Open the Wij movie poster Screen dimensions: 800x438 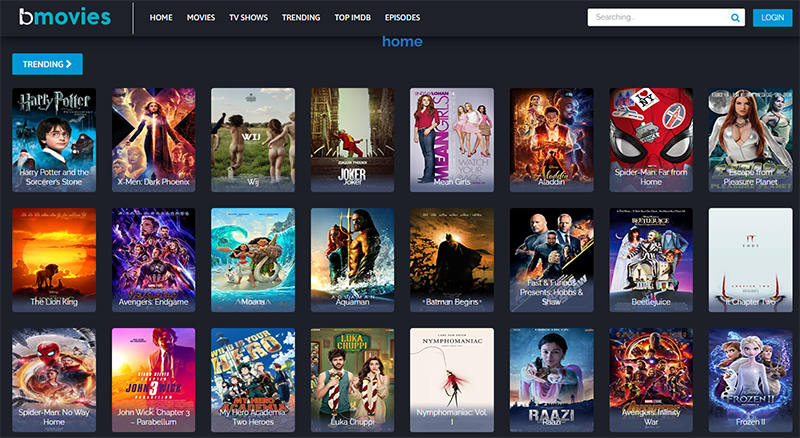point(253,140)
